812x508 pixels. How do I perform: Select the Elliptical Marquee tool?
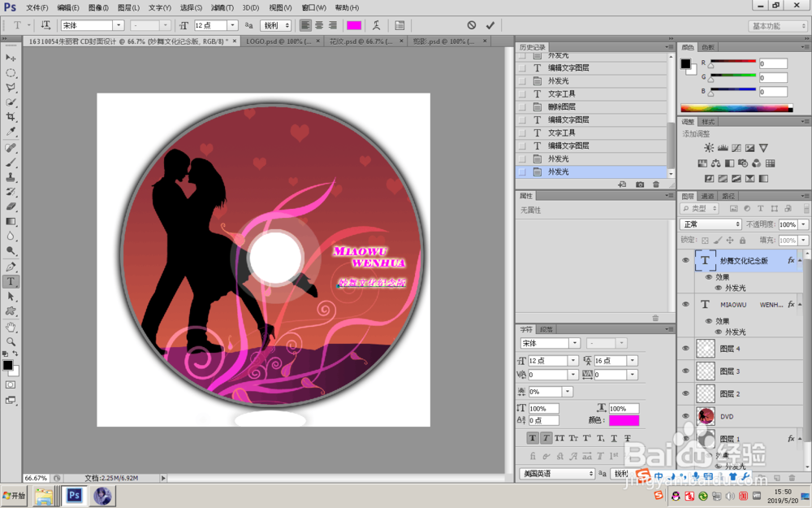point(11,72)
